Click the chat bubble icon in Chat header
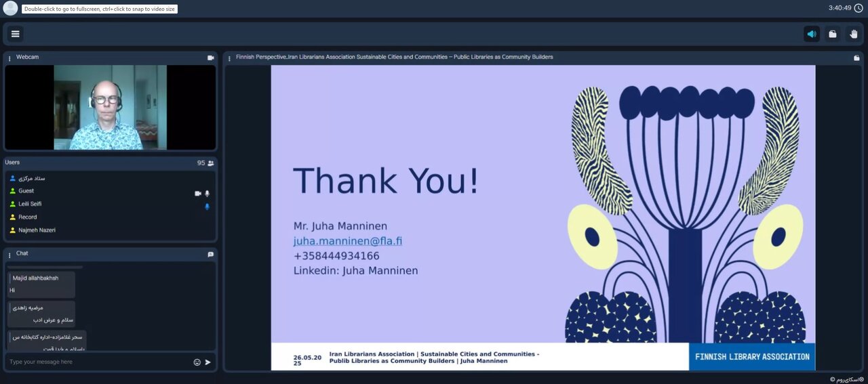This screenshot has width=868, height=384. point(210,255)
